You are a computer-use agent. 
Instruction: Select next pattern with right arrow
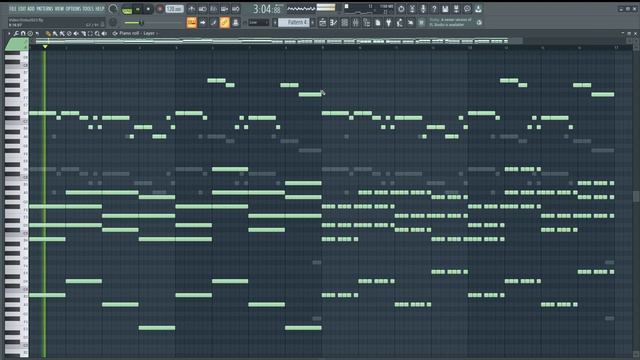(x=313, y=23)
